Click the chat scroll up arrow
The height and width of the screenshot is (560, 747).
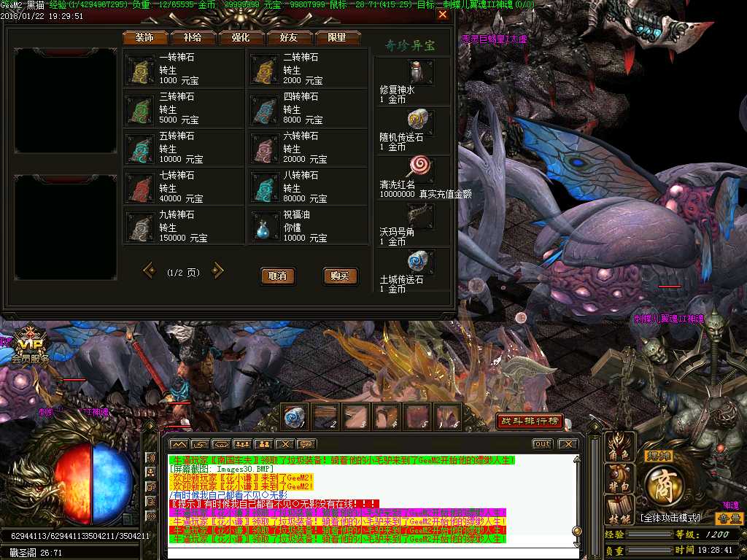pyautogui.click(x=577, y=459)
